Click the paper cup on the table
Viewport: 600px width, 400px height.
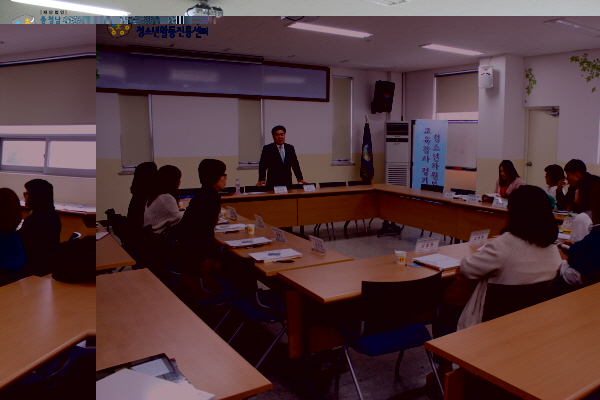point(401,257)
